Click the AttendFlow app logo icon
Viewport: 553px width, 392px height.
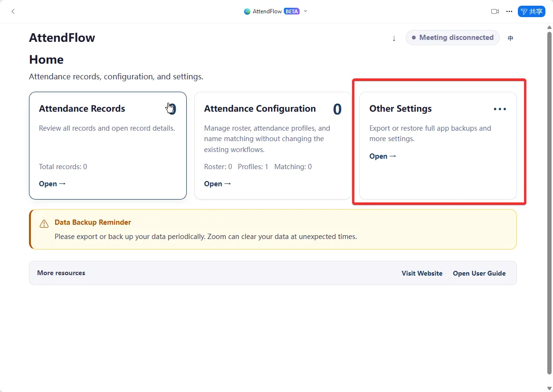tap(247, 11)
